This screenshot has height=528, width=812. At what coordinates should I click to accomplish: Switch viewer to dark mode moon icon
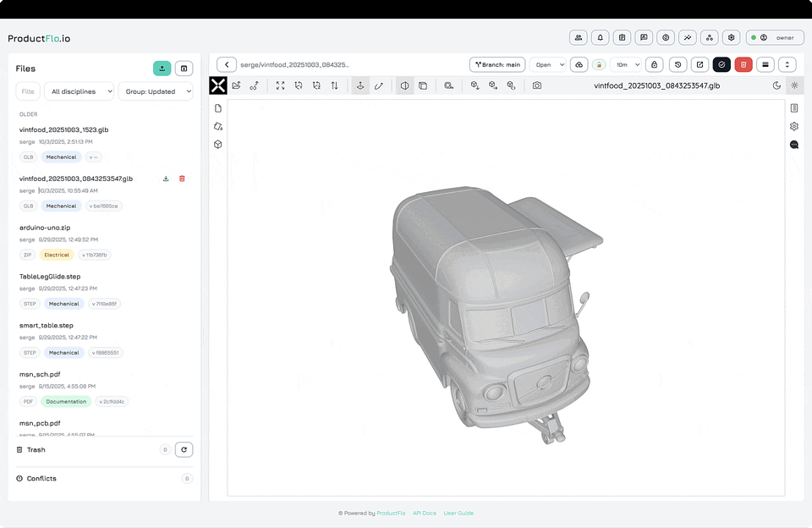click(x=777, y=85)
